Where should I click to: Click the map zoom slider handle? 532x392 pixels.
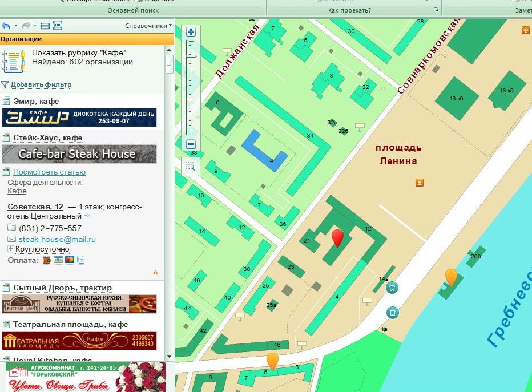pyautogui.click(x=191, y=56)
